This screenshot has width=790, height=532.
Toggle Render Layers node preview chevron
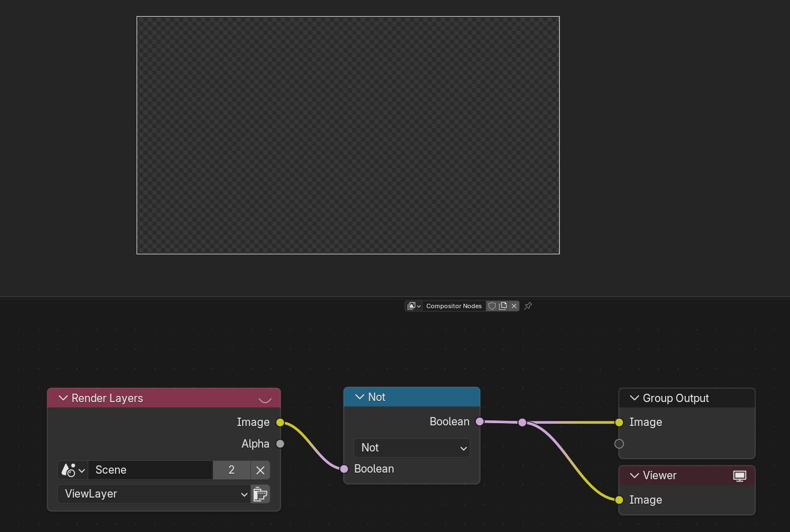coord(265,399)
